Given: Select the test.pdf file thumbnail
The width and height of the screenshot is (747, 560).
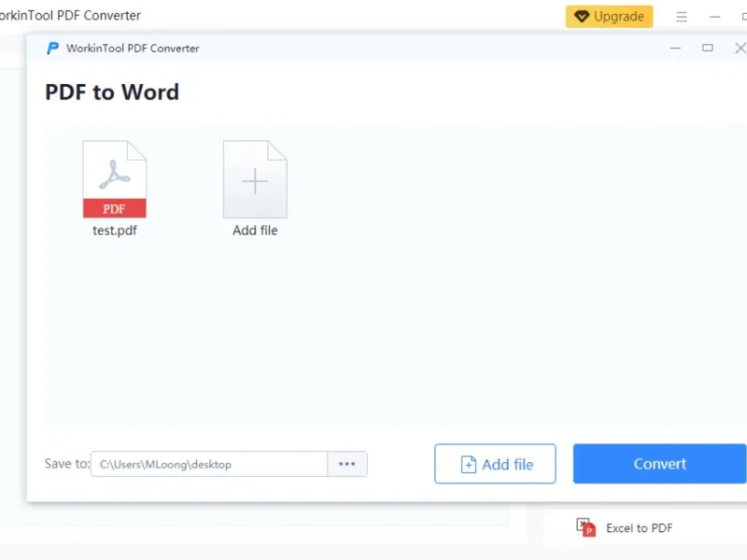Looking at the screenshot, I should tap(114, 179).
